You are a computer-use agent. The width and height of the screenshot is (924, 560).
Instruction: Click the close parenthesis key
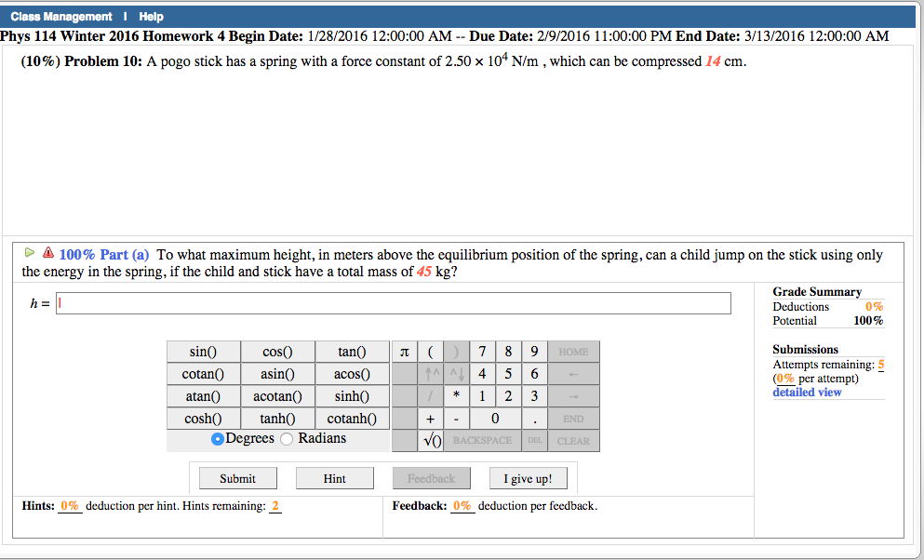click(x=456, y=352)
